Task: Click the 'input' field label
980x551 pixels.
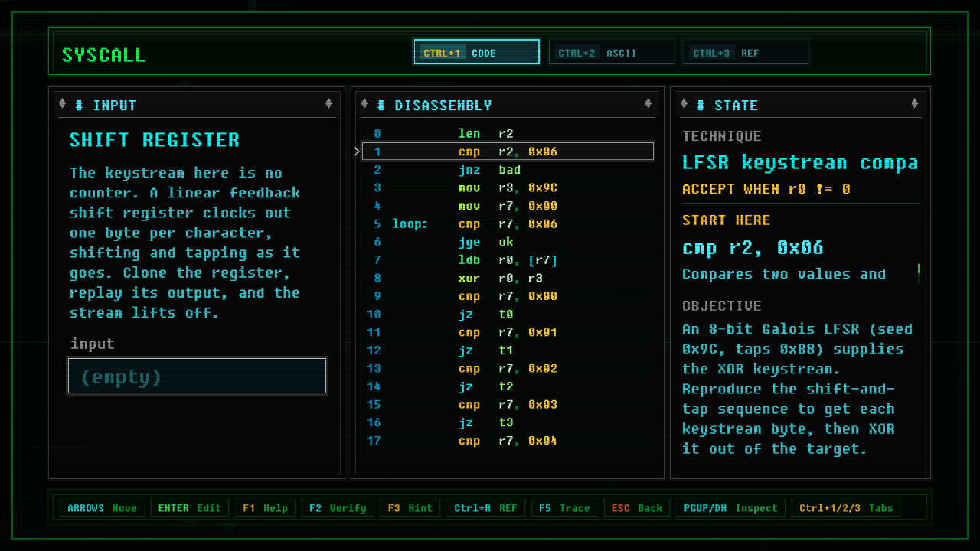Action: [x=93, y=344]
